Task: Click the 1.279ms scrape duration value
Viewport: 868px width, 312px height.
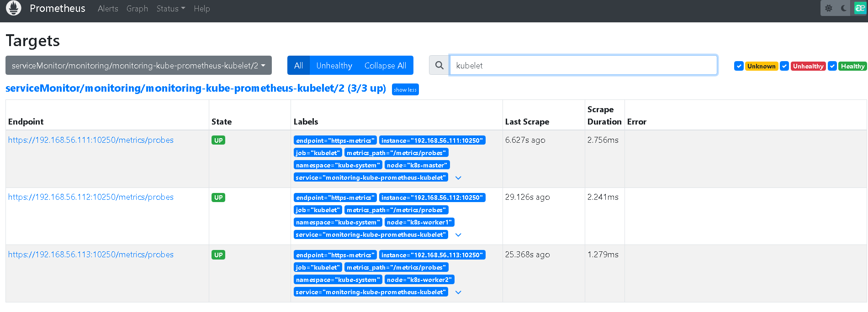Action: (x=603, y=255)
